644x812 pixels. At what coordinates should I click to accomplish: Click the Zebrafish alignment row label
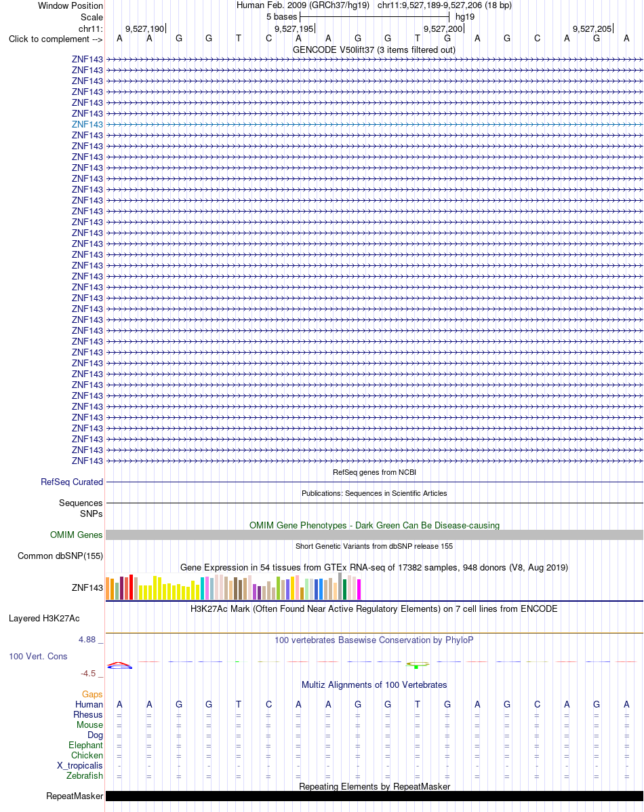[84, 776]
